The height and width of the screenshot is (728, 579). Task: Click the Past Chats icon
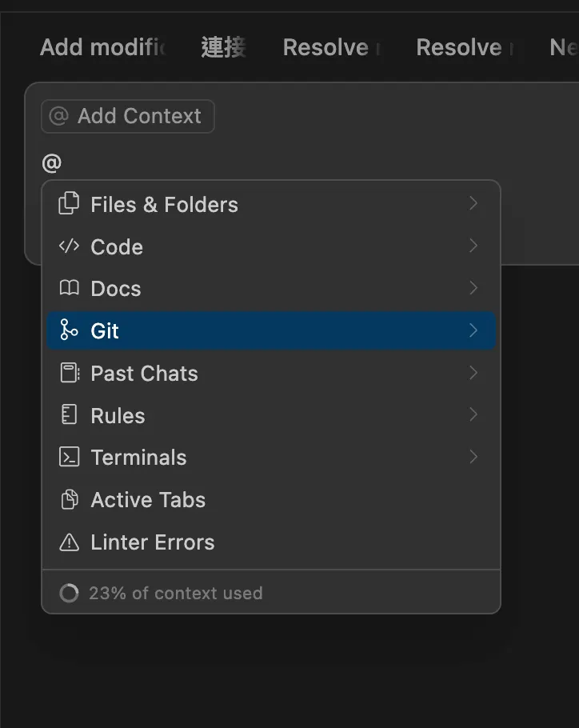[70, 373]
